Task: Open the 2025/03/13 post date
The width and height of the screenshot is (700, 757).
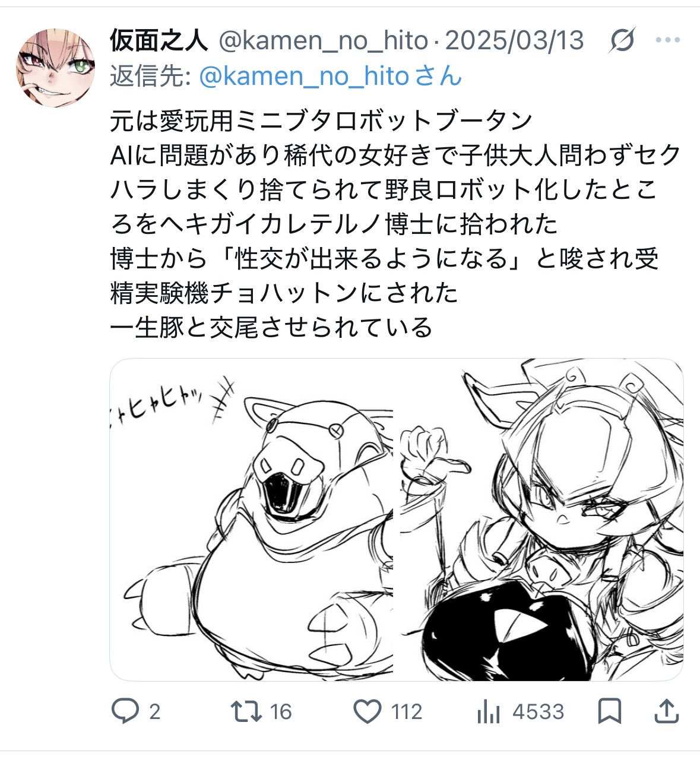Action: pos(514,40)
